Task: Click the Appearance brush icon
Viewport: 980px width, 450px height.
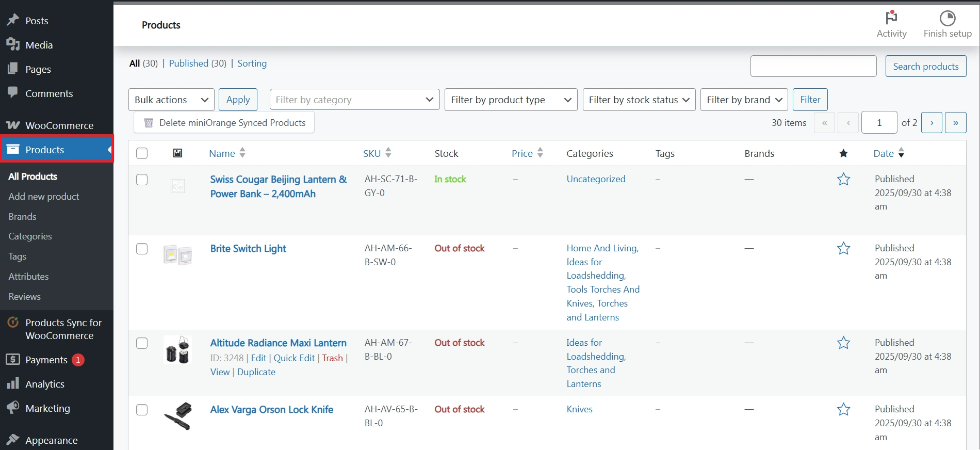Action: (x=13, y=440)
